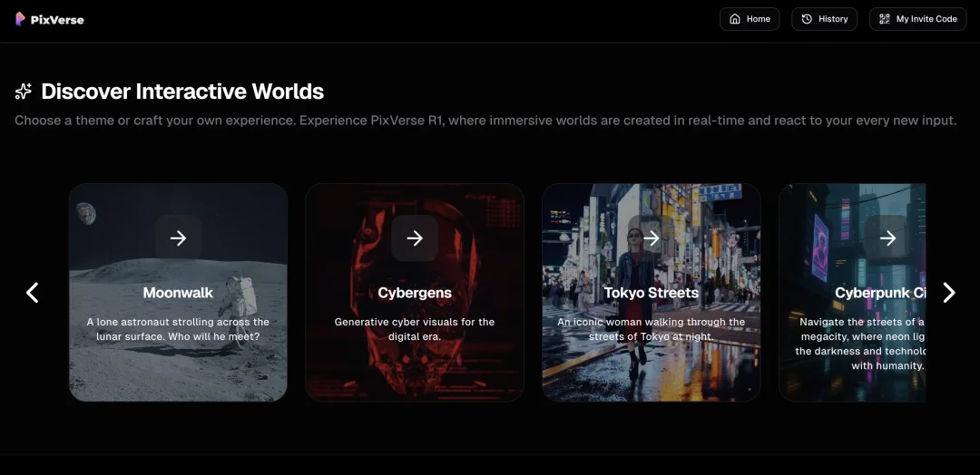Viewport: 980px width, 475px height.
Task: Open Moonwalk using its arrow icon
Action: 178,238
